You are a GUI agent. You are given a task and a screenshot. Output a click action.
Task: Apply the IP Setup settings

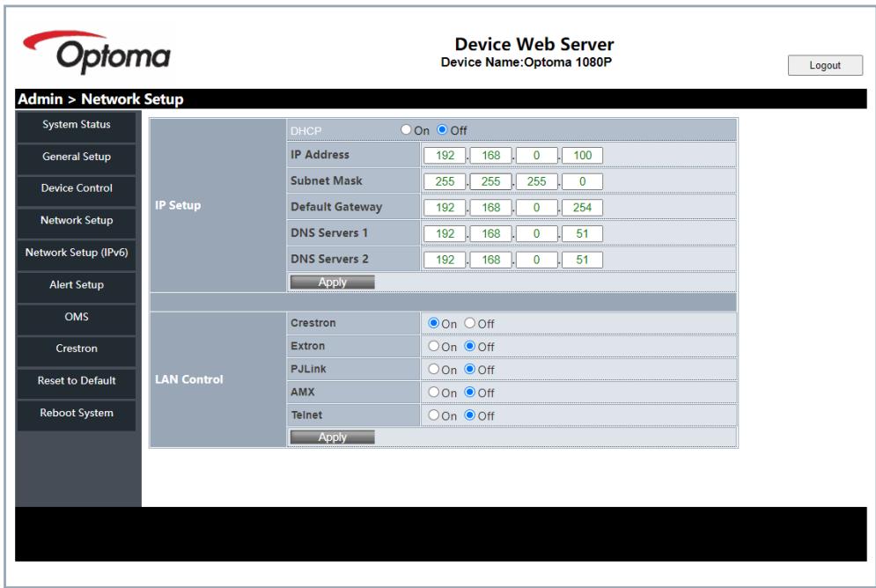(x=333, y=283)
